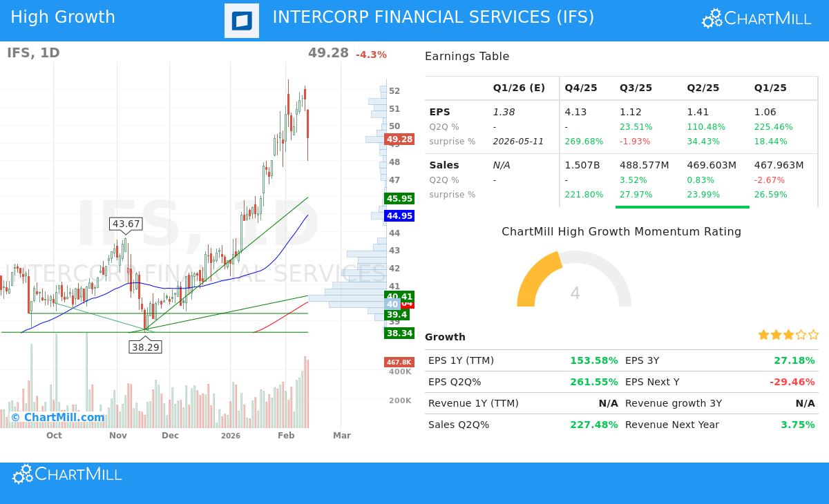
Task: Toggle the third filled star in Growth rating
Action: [x=788, y=334]
